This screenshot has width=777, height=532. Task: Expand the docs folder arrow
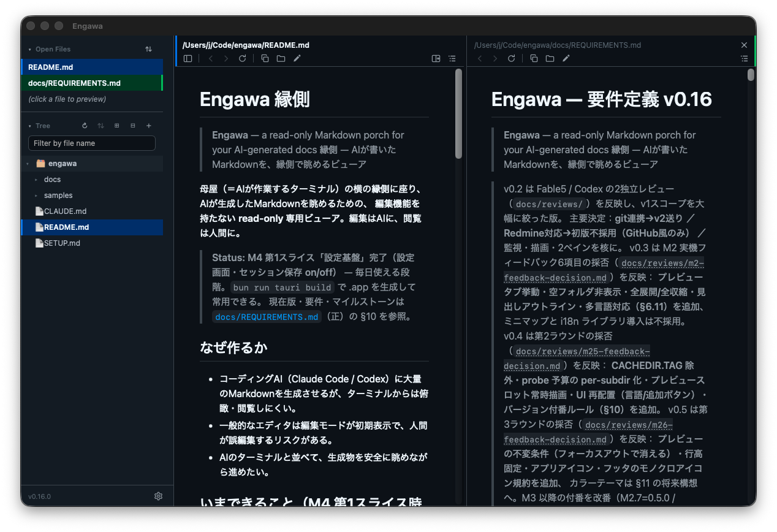[36, 180]
